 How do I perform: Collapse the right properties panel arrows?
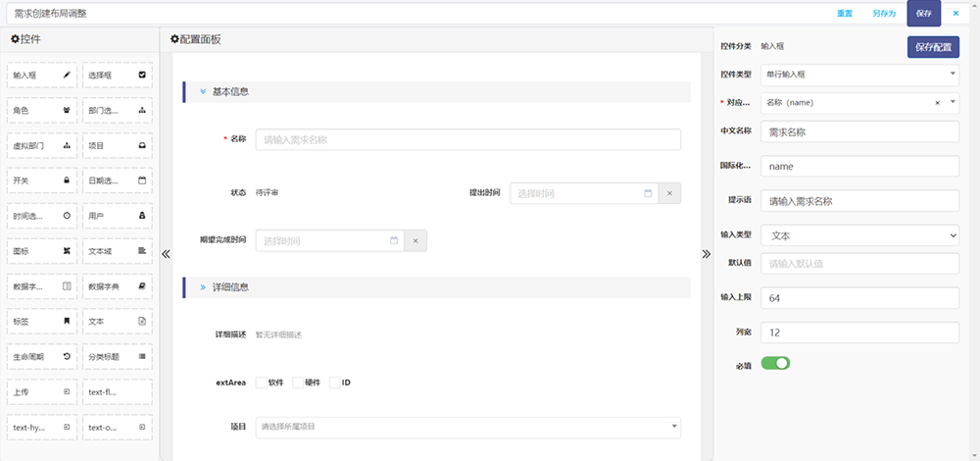tap(707, 254)
